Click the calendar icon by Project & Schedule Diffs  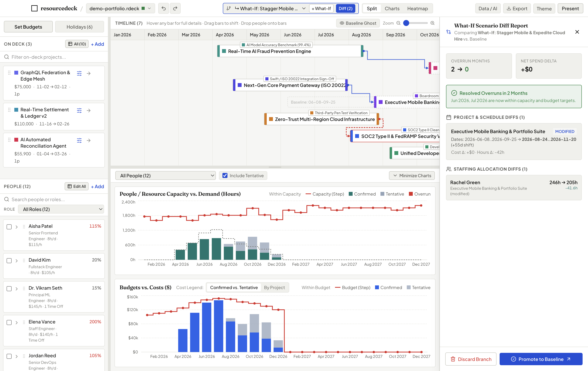[449, 117]
